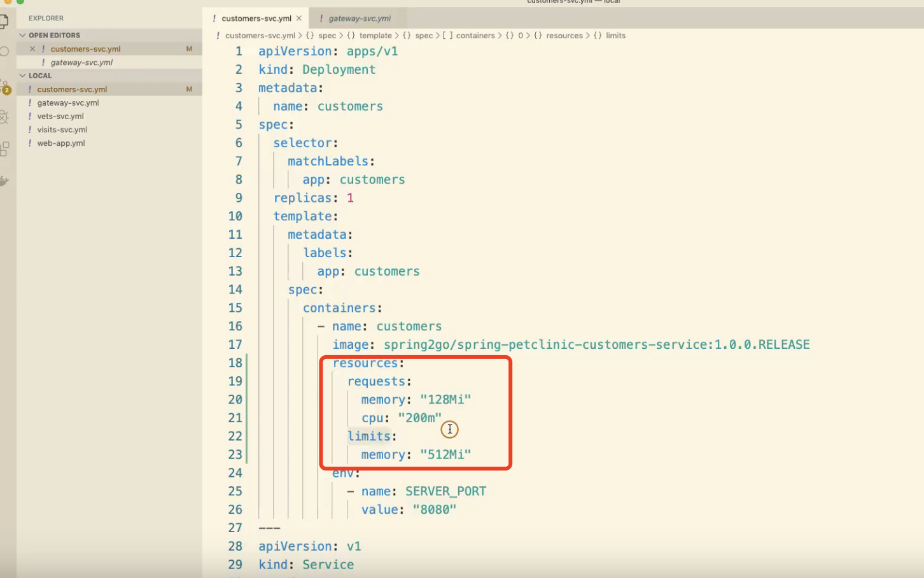924x578 pixels.
Task: Select gateway-svc.yml under Open Editors
Action: (x=81, y=62)
